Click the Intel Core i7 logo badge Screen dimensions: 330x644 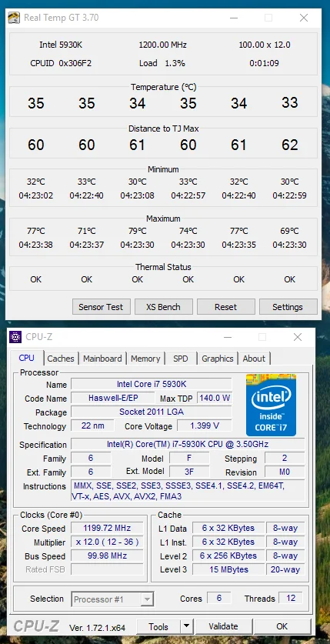pos(271,405)
